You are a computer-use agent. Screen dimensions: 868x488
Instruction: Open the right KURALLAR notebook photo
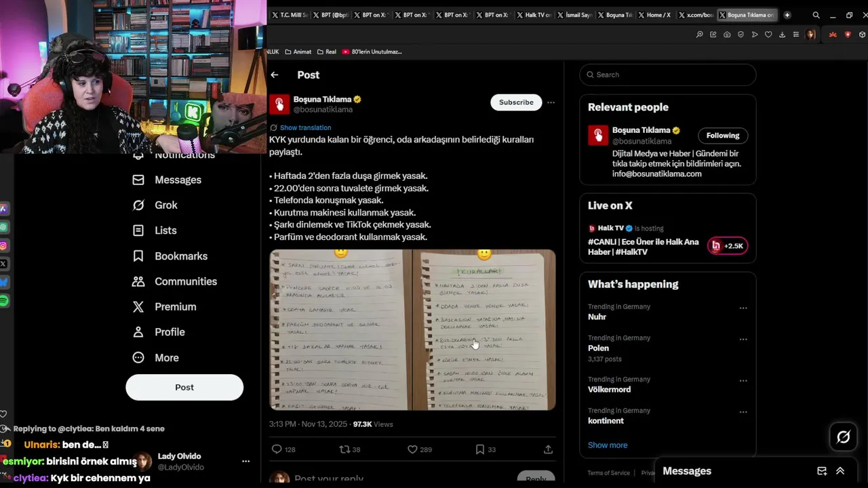click(484, 329)
